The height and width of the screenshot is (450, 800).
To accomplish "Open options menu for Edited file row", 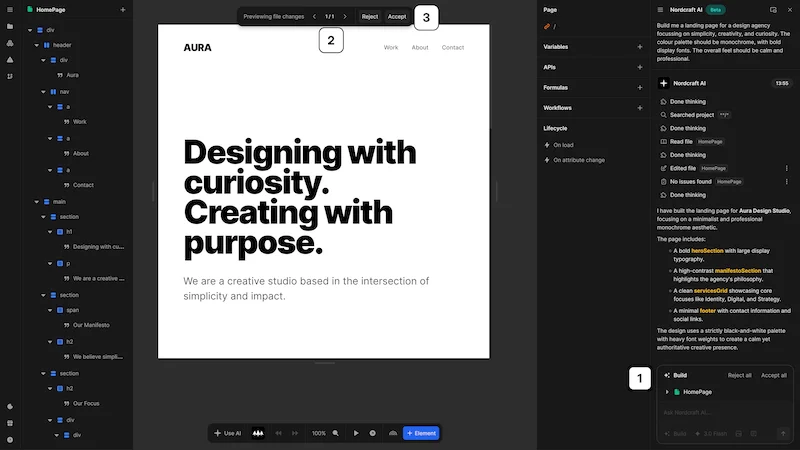I will (x=786, y=168).
